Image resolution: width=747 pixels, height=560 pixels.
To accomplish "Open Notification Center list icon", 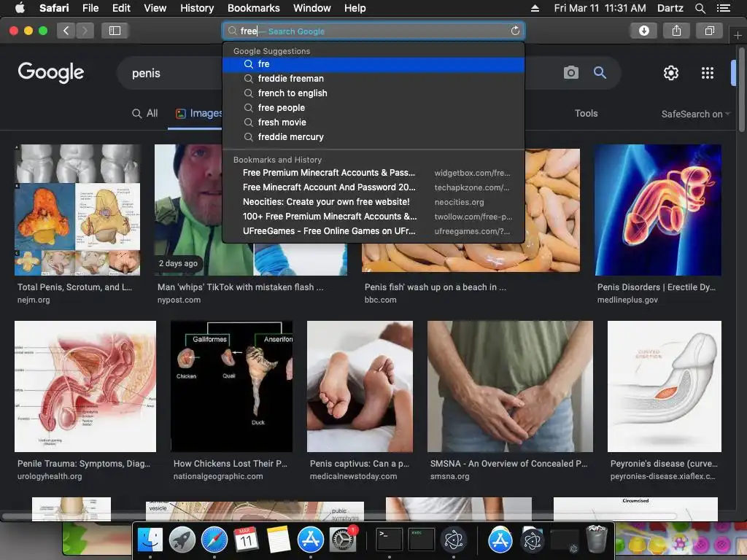I will click(x=724, y=8).
